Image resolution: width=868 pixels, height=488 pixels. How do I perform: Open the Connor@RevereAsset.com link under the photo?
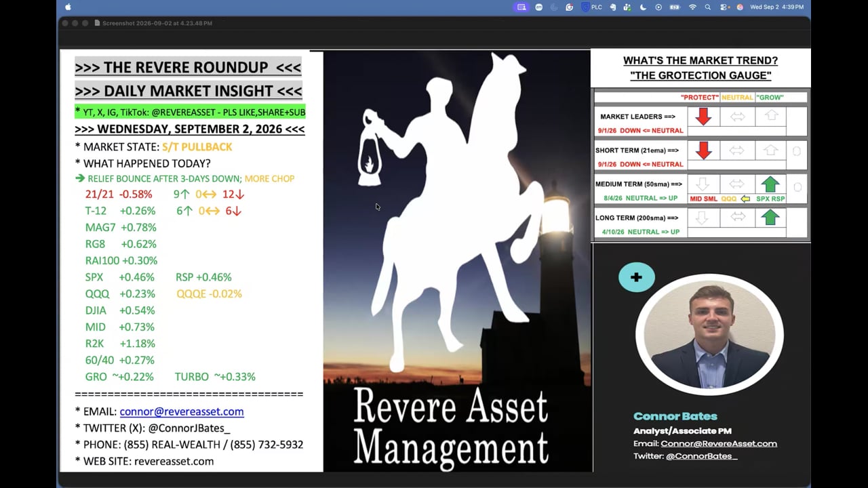coord(719,443)
